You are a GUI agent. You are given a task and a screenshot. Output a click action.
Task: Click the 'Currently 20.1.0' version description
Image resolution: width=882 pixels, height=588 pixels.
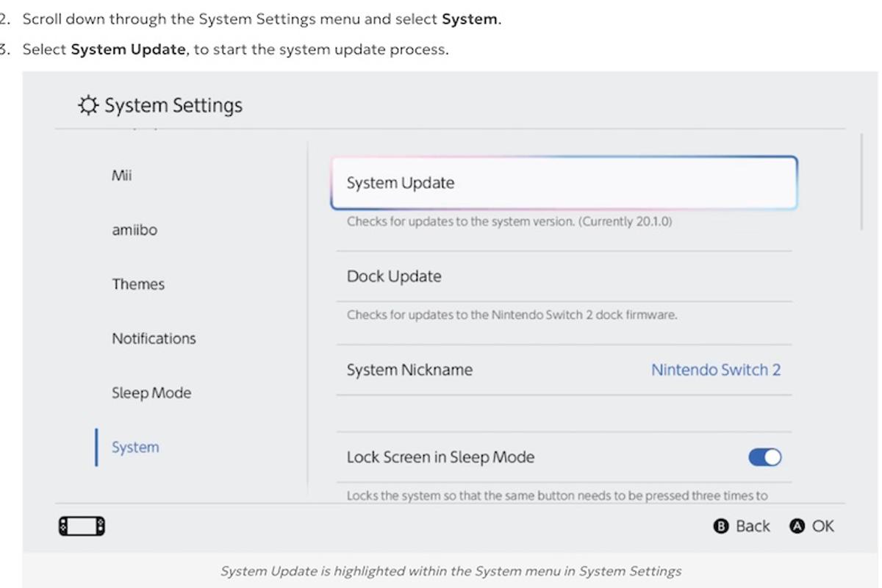point(509,221)
